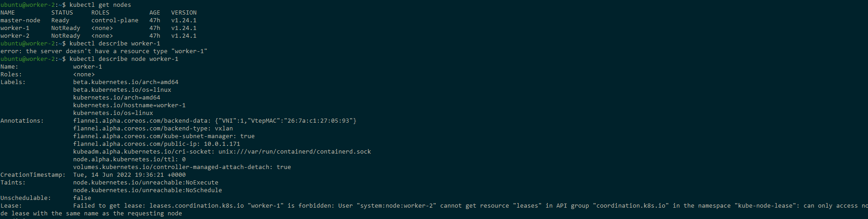Select the control-plane role text

click(115, 20)
